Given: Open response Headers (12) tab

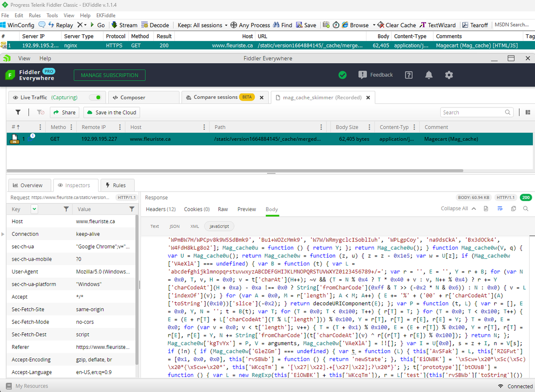Looking at the screenshot, I should 161,209.
